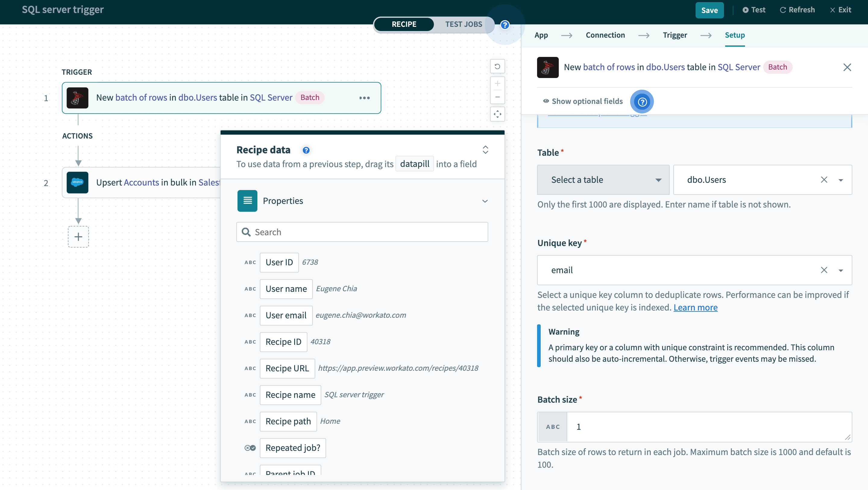Click the undo icon above zoom controls
Image resolution: width=868 pixels, height=490 pixels.
[x=497, y=66]
